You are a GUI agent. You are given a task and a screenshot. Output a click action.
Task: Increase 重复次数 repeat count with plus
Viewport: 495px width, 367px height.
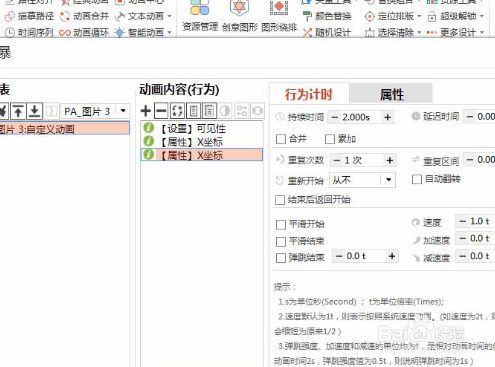tap(389, 160)
